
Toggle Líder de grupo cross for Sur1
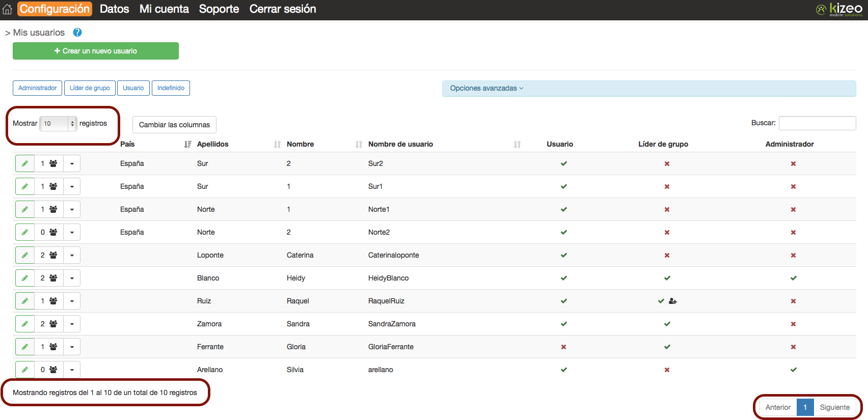click(667, 186)
